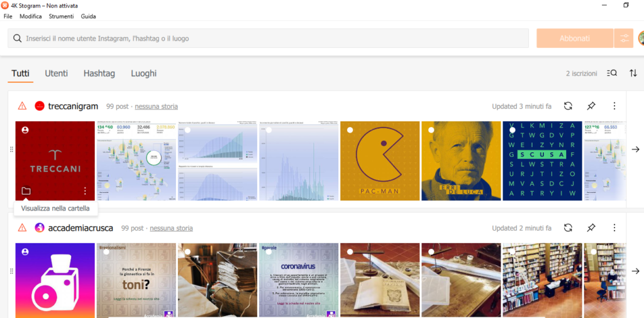Open the treccanigram Italy map statistics thumbnail

tap(136, 161)
